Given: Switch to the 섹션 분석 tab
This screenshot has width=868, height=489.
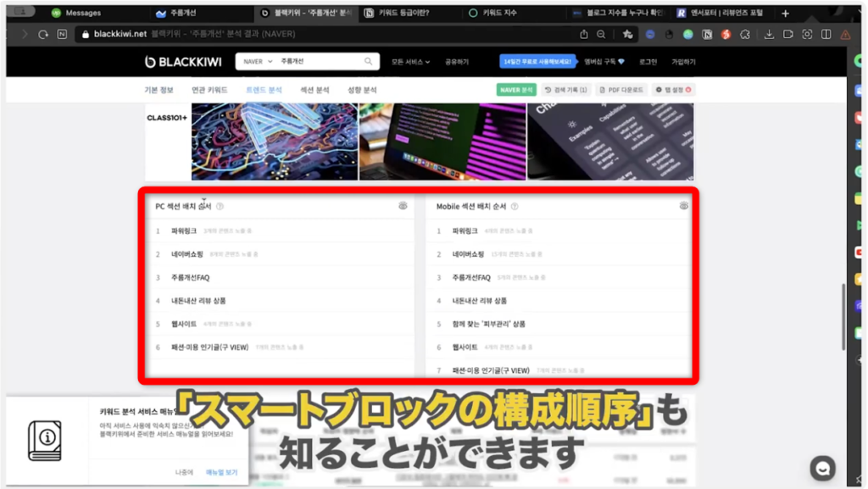Looking at the screenshot, I should [314, 90].
